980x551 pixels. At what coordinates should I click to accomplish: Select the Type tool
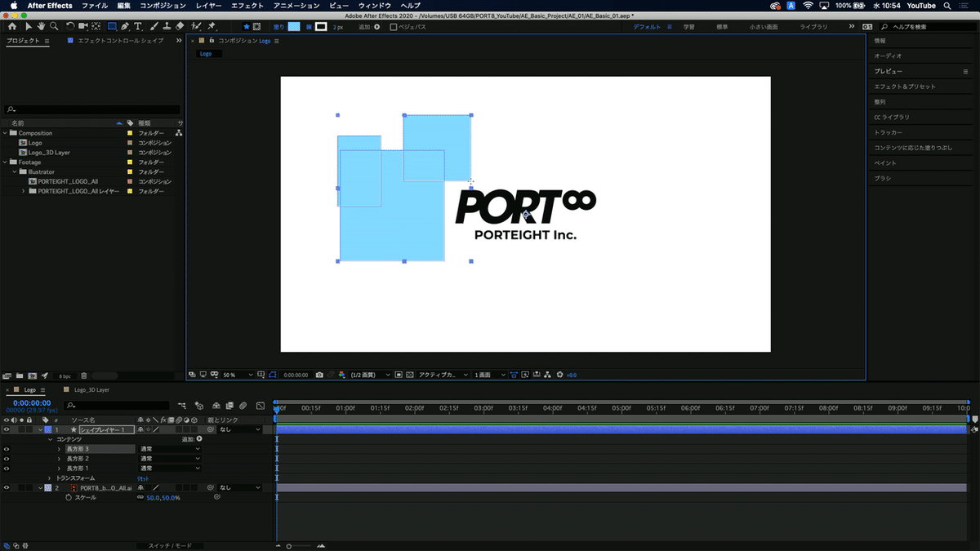[140, 26]
